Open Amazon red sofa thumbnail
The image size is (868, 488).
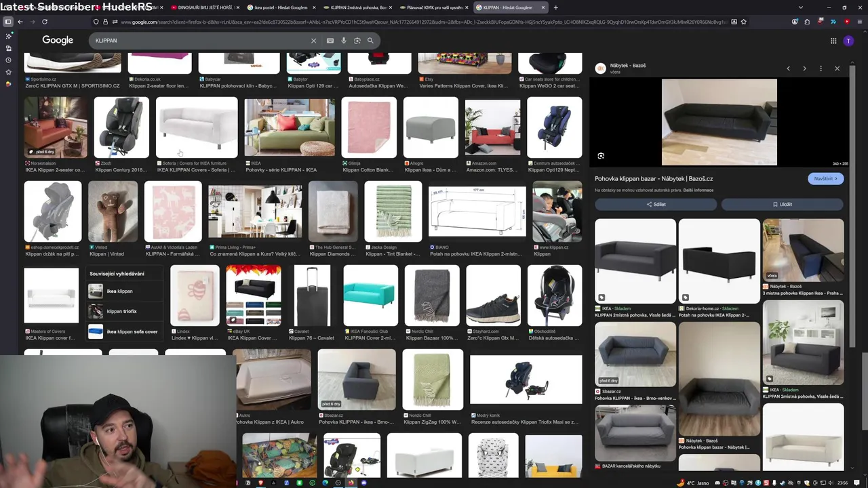(x=492, y=127)
